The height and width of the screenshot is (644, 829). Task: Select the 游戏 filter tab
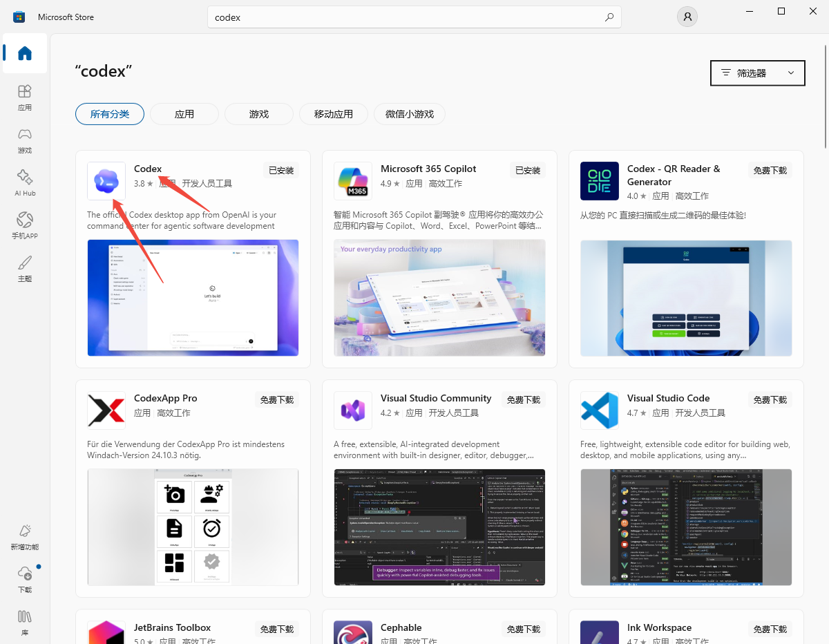pyautogui.click(x=259, y=114)
